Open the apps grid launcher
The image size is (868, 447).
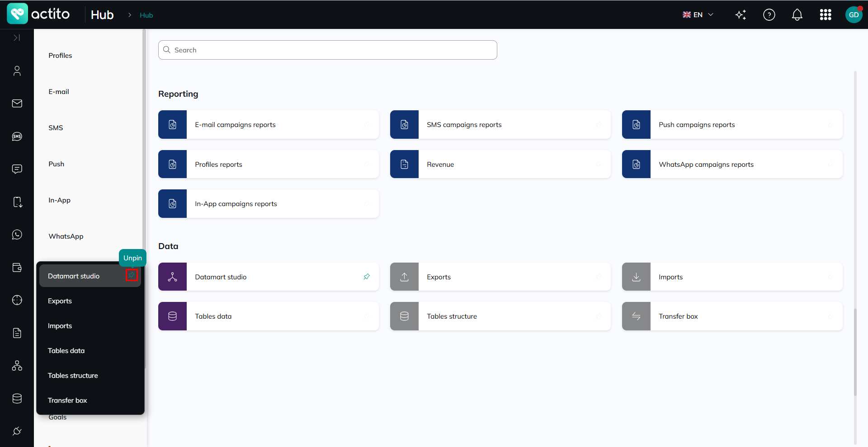826,15
